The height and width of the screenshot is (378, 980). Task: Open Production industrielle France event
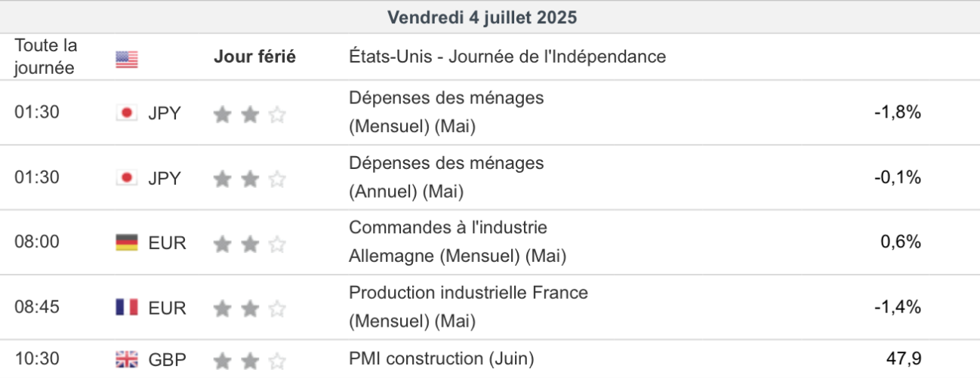467,307
